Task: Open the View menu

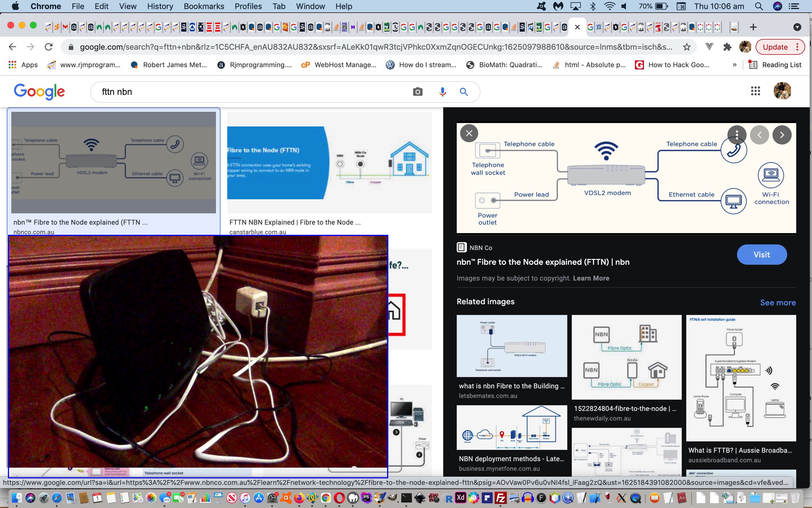Action: click(127, 6)
